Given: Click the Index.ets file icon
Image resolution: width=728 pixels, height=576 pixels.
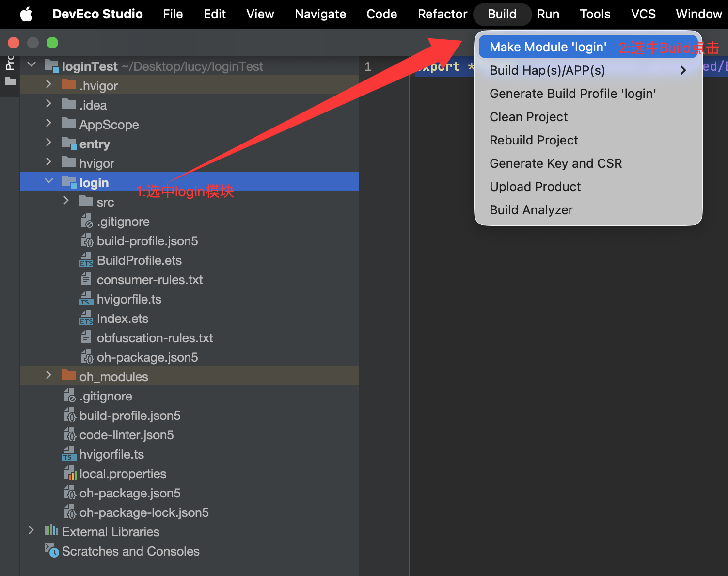Looking at the screenshot, I should coord(86,318).
